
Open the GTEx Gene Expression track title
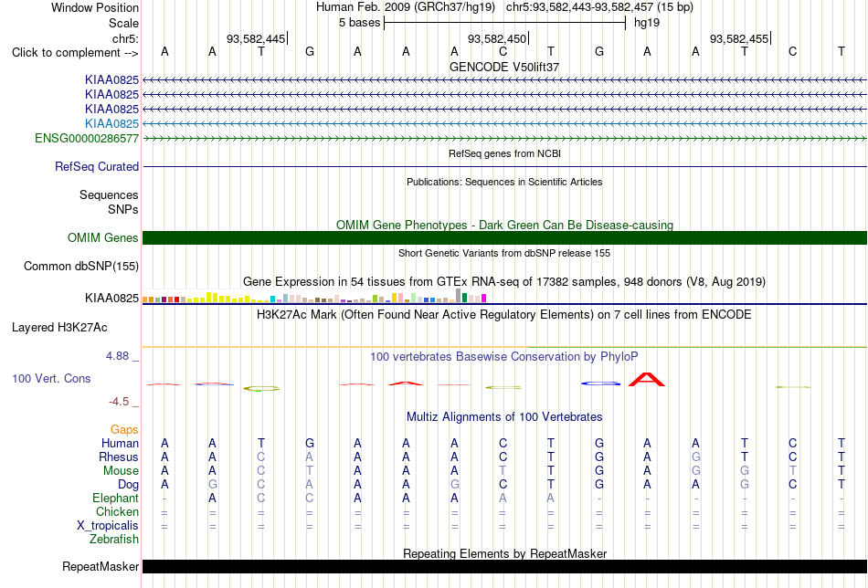(504, 281)
